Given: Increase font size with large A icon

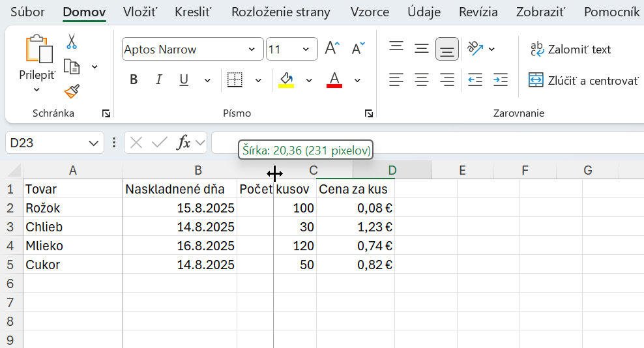Looking at the screenshot, I should [x=332, y=49].
